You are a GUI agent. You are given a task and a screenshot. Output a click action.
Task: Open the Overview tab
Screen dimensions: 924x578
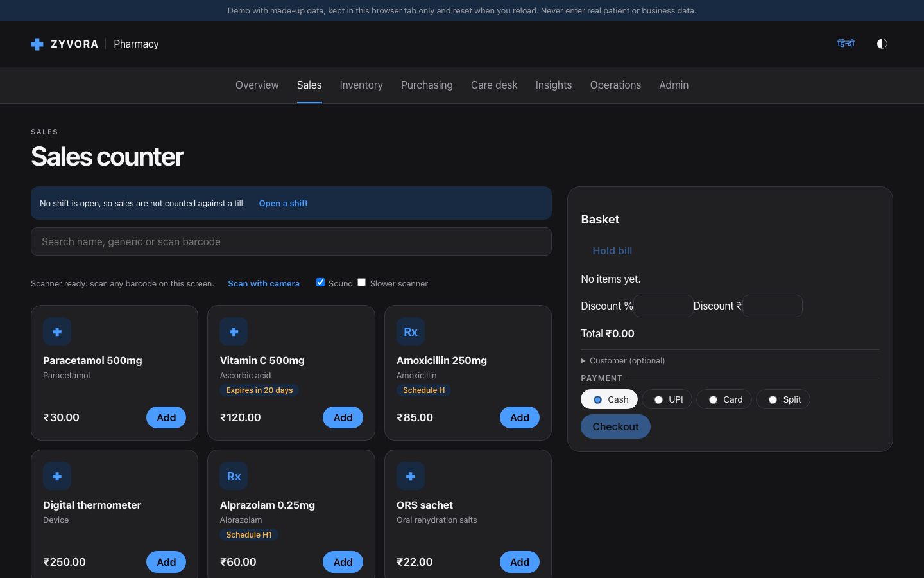pyautogui.click(x=257, y=85)
